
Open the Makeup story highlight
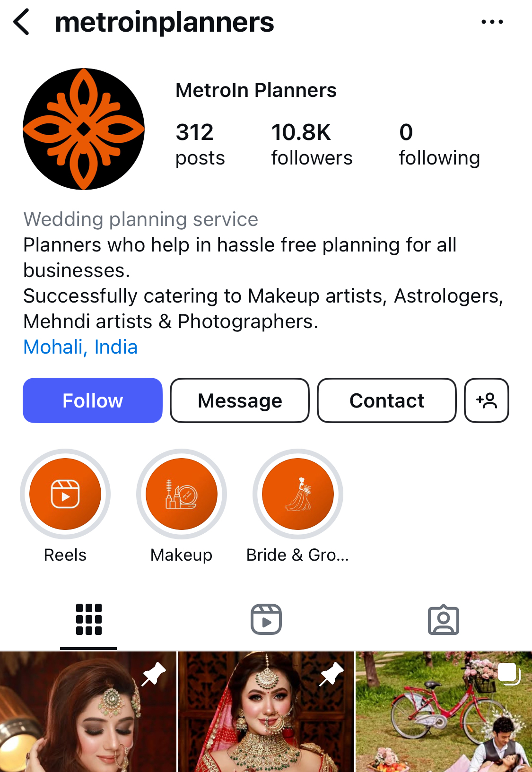coord(182,494)
